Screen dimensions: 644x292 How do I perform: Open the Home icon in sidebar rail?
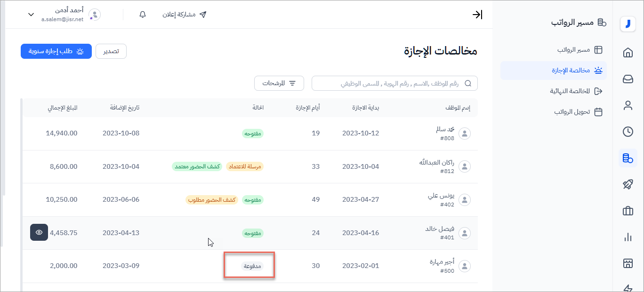point(628,53)
